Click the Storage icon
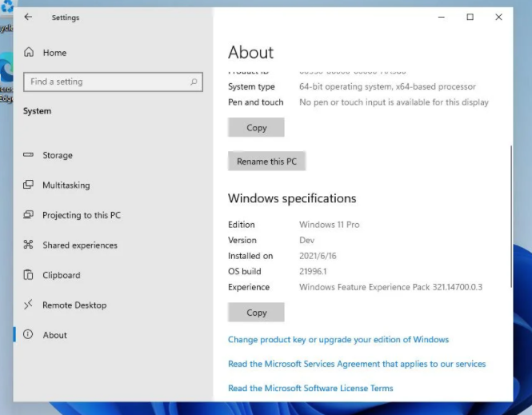Viewport: 532px width, 415px height. (x=29, y=155)
